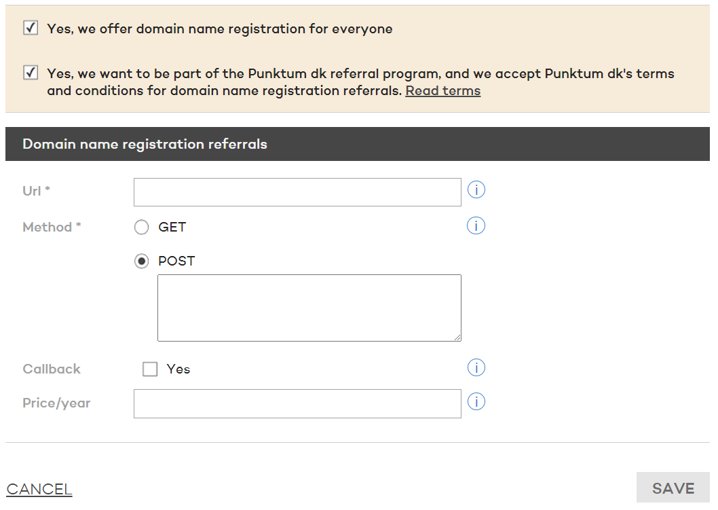This screenshot has width=718, height=510.
Task: Toggle the Punktum dk referral program checkbox
Action: click(x=31, y=73)
